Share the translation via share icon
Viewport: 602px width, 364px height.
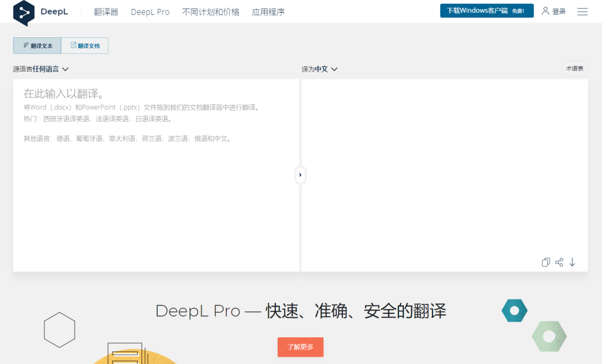pos(560,262)
